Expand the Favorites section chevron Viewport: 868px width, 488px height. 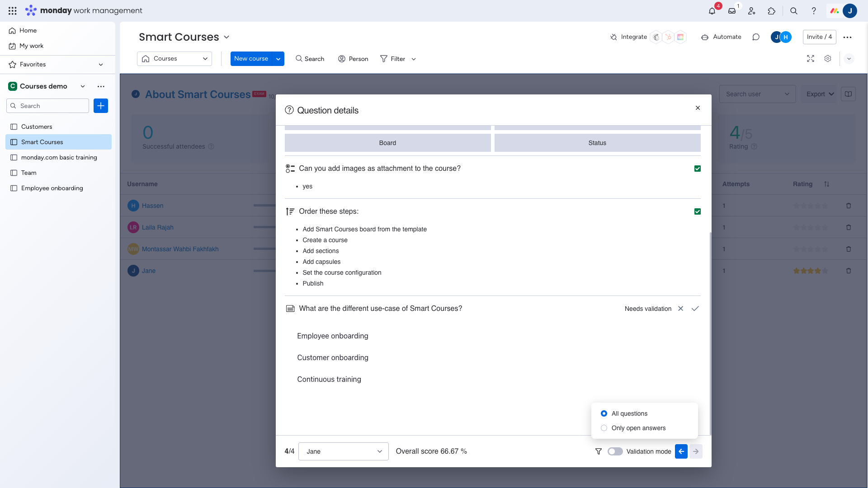pos(101,65)
